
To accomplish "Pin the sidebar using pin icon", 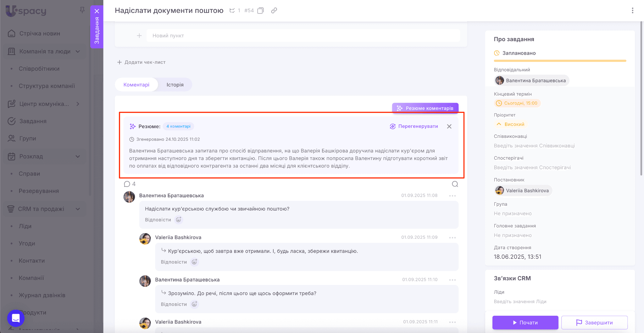I will pyautogui.click(x=82, y=10).
